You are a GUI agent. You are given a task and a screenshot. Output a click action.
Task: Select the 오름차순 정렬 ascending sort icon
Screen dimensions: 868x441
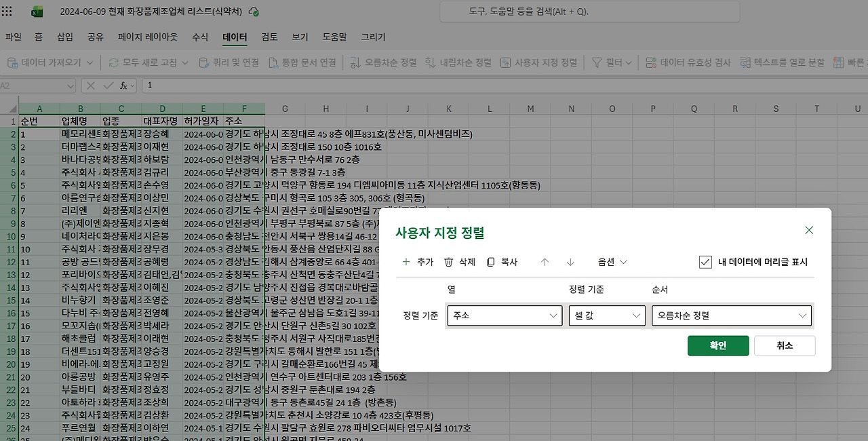[356, 62]
